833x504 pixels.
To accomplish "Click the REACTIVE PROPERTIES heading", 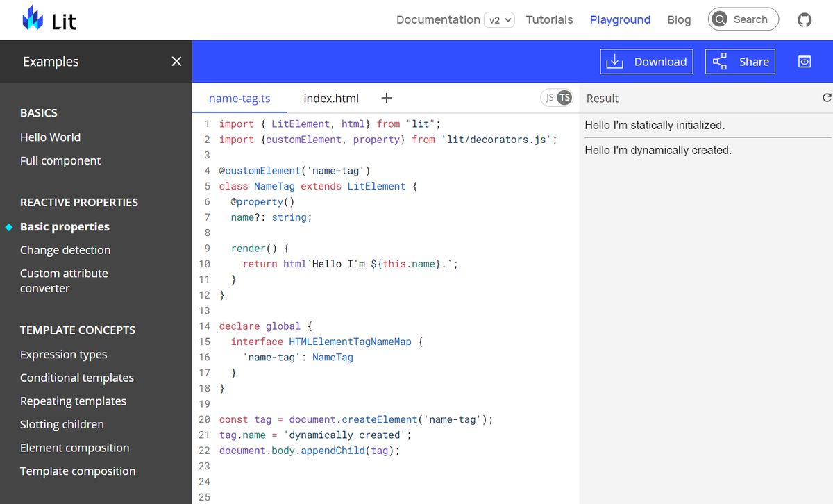I will (x=79, y=203).
